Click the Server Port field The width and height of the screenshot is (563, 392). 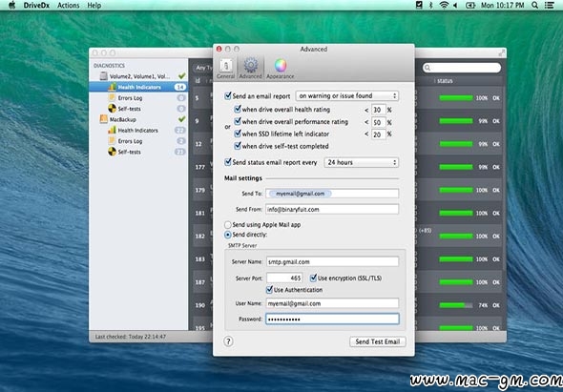[x=284, y=278]
